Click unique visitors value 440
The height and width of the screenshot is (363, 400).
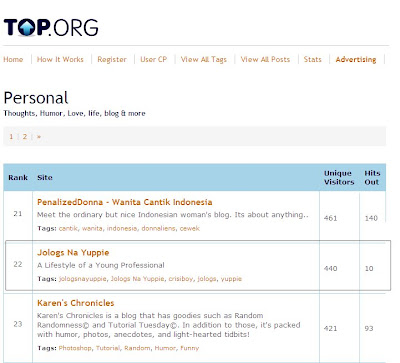330,269
